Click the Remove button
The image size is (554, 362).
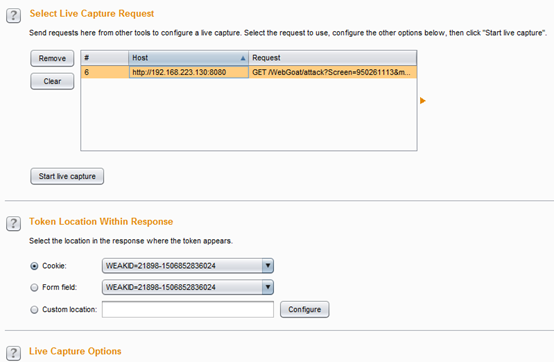coord(52,58)
